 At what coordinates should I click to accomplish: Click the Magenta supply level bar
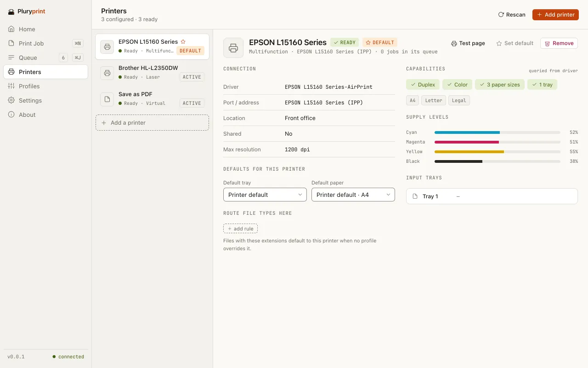(x=498, y=142)
